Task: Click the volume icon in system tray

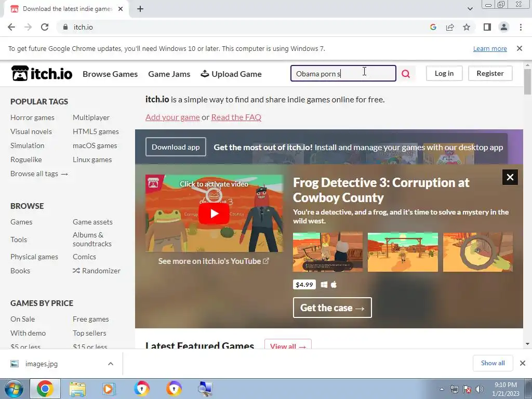Action: [480, 389]
